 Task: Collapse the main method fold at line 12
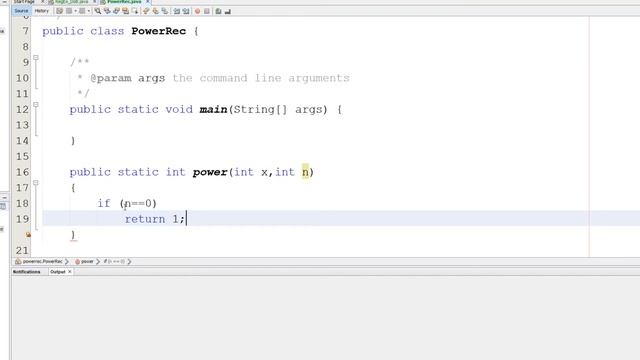click(36, 104)
